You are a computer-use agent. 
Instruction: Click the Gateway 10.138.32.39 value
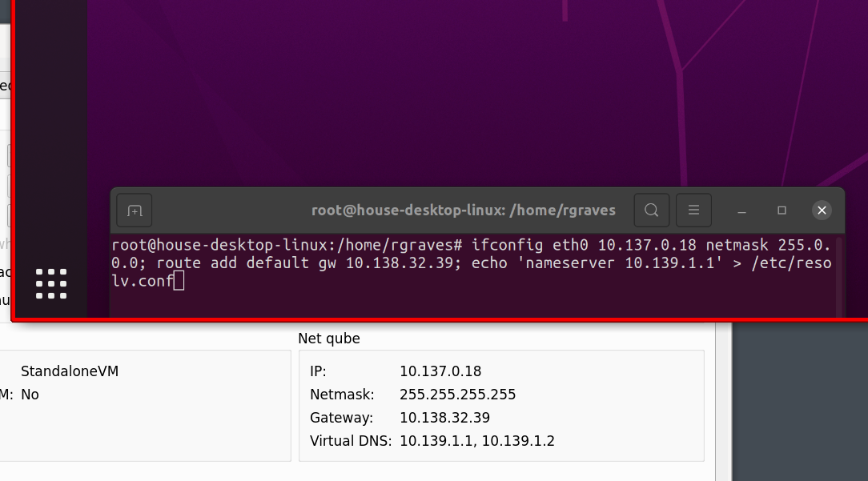point(444,418)
